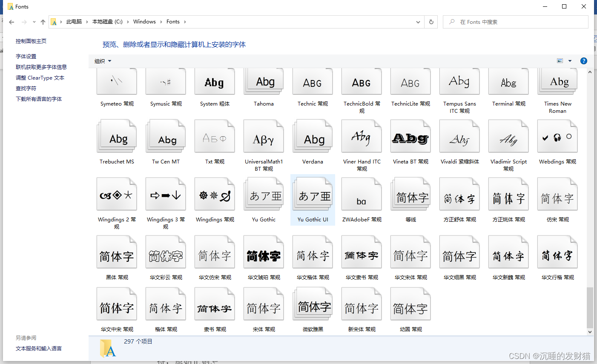Select the 华文行楷 font icon

tap(557, 252)
